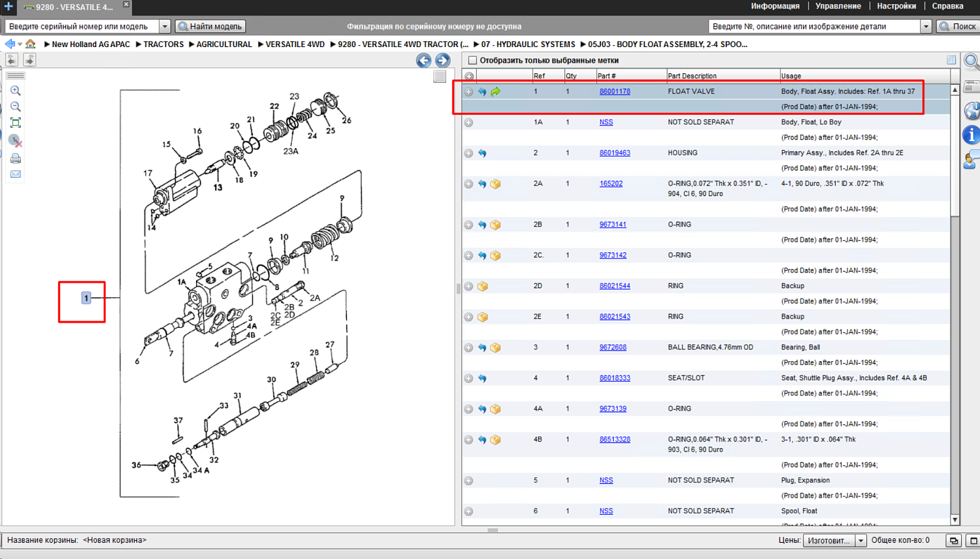
Task: Open the Настройки menu
Action: tap(896, 6)
